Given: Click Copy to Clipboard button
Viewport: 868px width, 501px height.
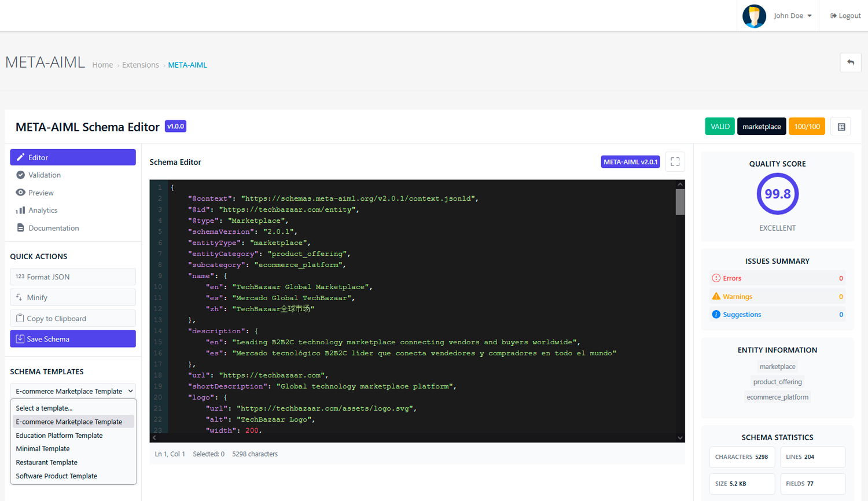Looking at the screenshot, I should pyautogui.click(x=73, y=318).
